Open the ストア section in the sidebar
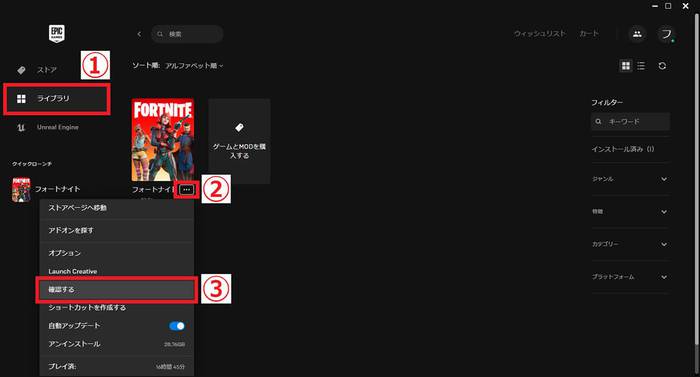700x377 pixels. (x=46, y=70)
